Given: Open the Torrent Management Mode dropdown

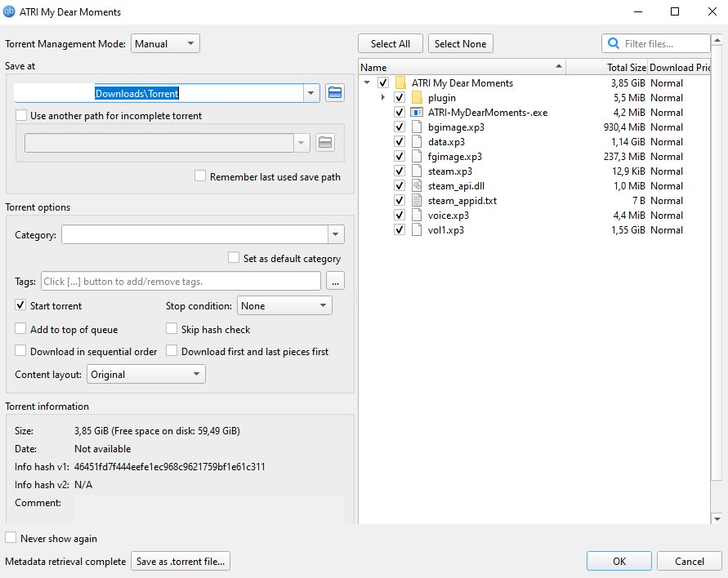Looking at the screenshot, I should coord(165,43).
